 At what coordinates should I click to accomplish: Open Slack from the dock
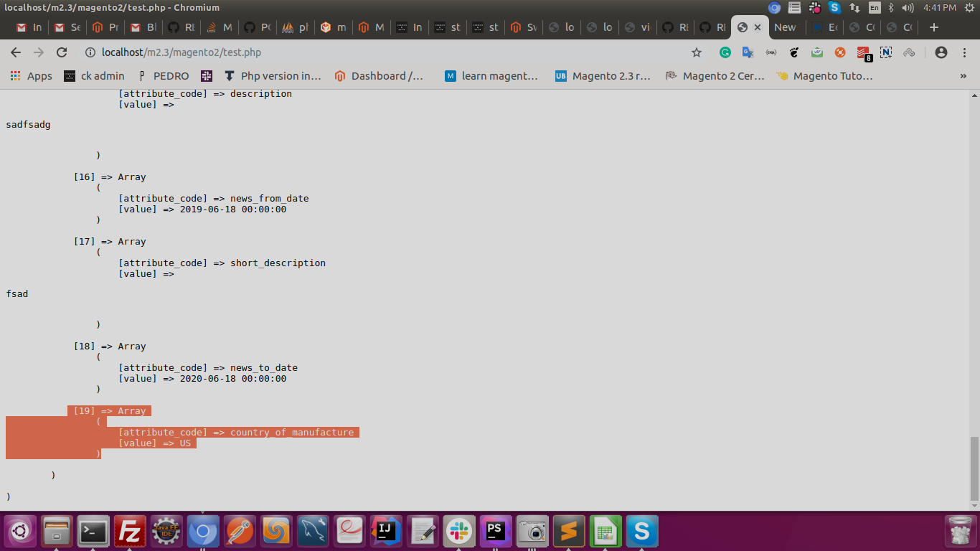(458, 531)
